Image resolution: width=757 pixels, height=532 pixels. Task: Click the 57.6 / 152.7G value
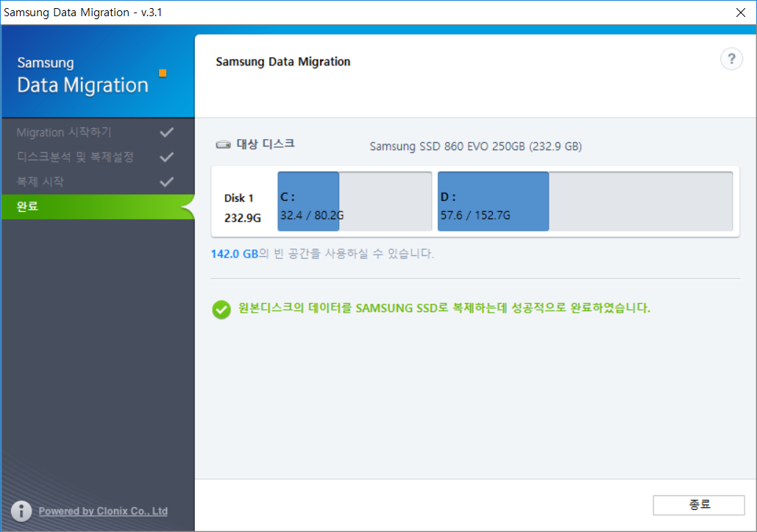point(475,216)
